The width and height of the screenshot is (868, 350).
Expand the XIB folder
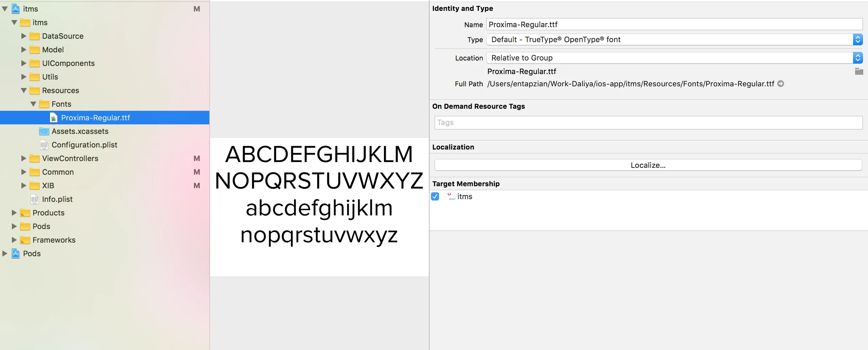point(24,186)
